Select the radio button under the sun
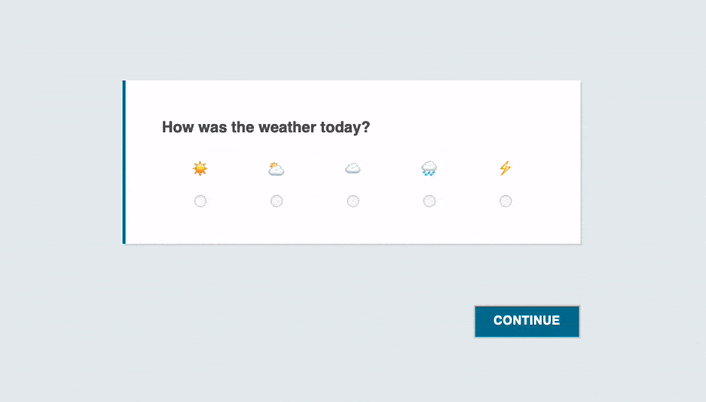Screen dimensions: 706x402 (x=200, y=201)
